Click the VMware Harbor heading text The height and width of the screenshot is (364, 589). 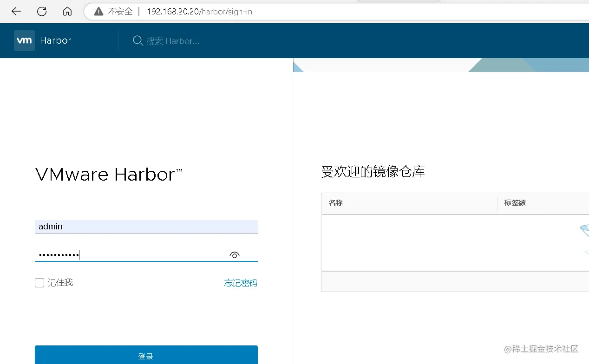pos(109,175)
